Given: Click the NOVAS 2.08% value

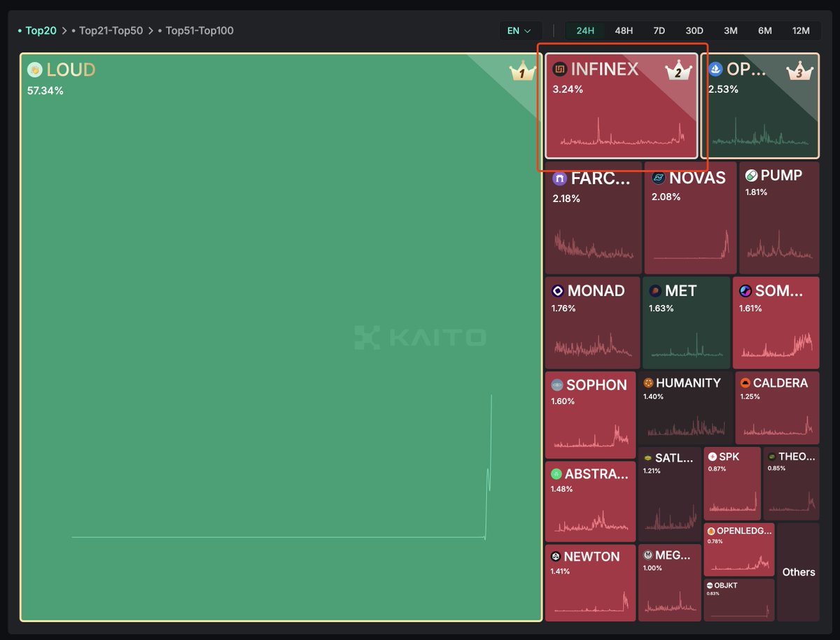Looking at the screenshot, I should (x=666, y=197).
